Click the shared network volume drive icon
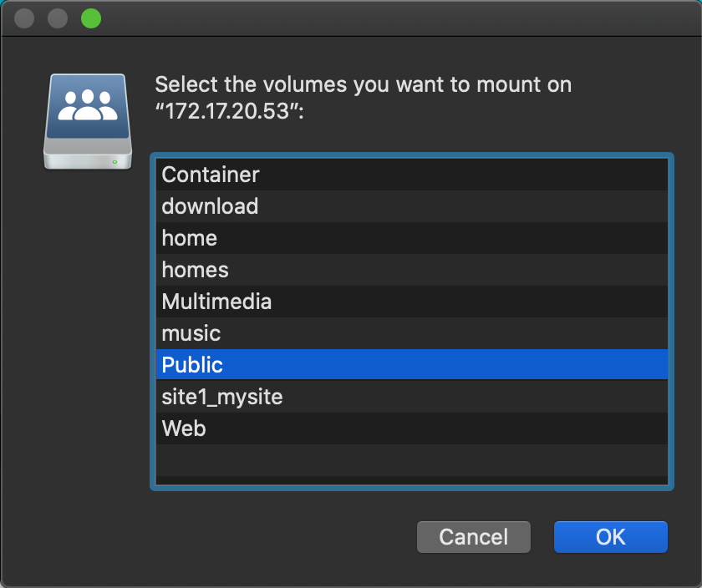The width and height of the screenshot is (702, 588). pyautogui.click(x=88, y=121)
